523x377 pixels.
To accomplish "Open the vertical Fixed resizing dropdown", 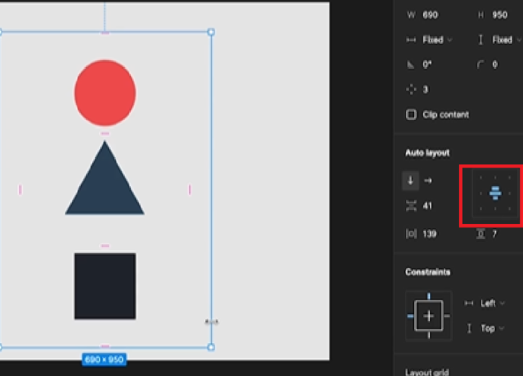I will 506,40.
